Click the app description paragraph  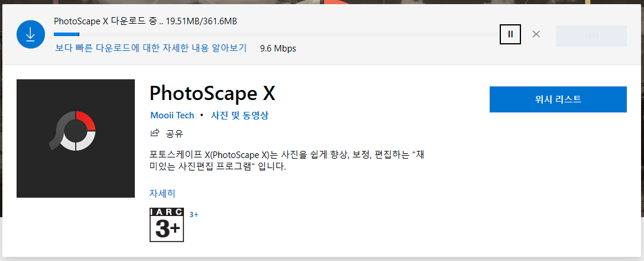point(286,161)
